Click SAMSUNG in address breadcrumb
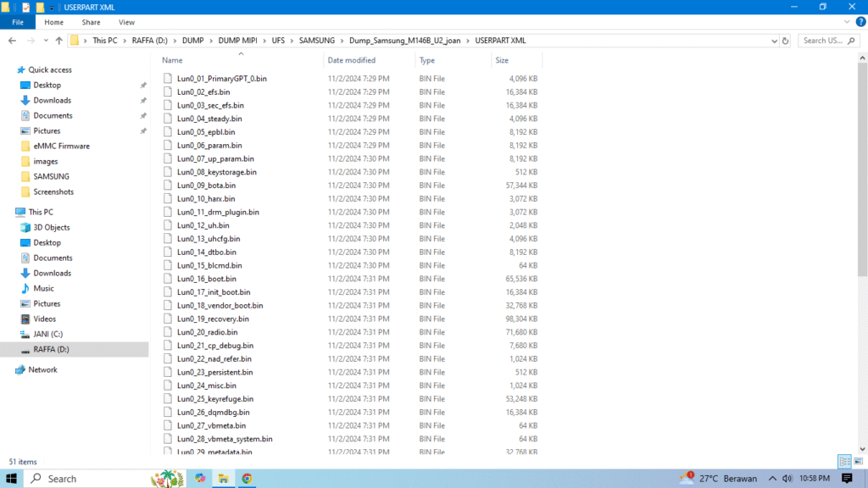 click(x=317, y=41)
